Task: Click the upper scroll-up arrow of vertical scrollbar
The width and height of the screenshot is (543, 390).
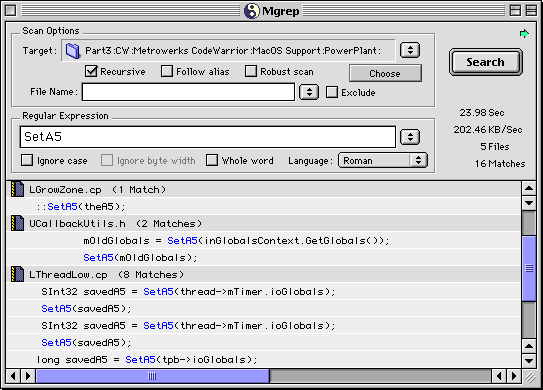Action: pyautogui.click(x=529, y=189)
